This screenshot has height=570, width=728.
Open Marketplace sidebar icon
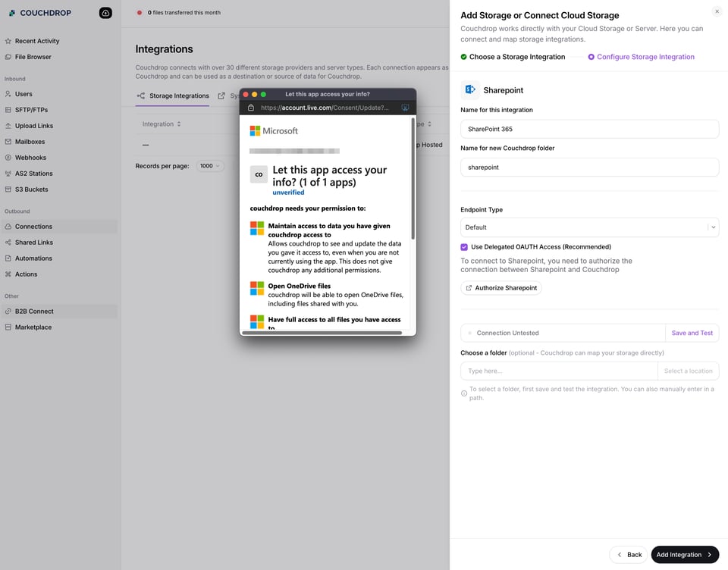[8, 327]
